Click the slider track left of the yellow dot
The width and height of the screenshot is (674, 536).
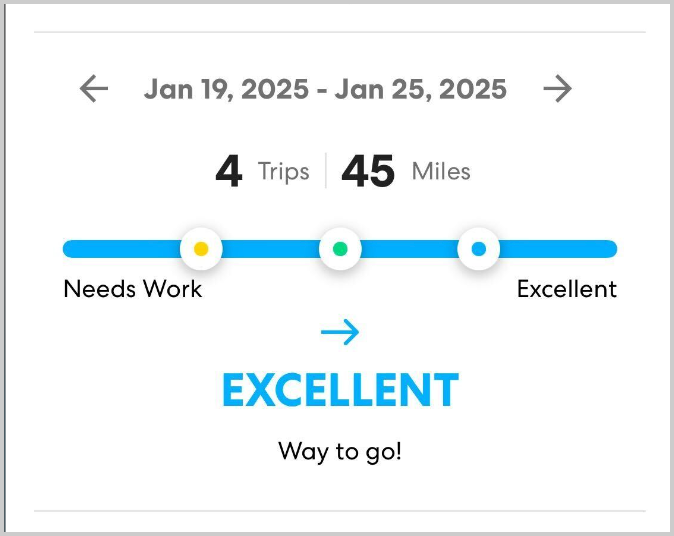tap(120, 249)
